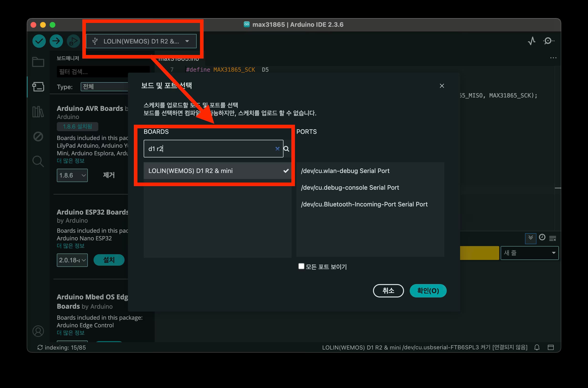Open the Debug sidebar icon

point(38,136)
